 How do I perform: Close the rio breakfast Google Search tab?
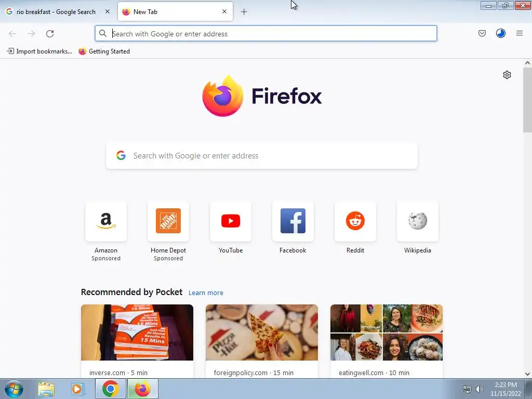(x=108, y=11)
